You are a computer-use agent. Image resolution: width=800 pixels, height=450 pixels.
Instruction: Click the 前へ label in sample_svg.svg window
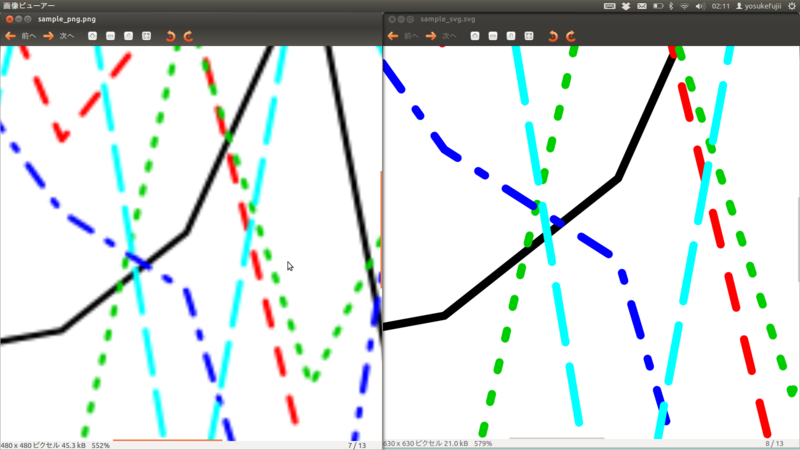click(x=411, y=36)
